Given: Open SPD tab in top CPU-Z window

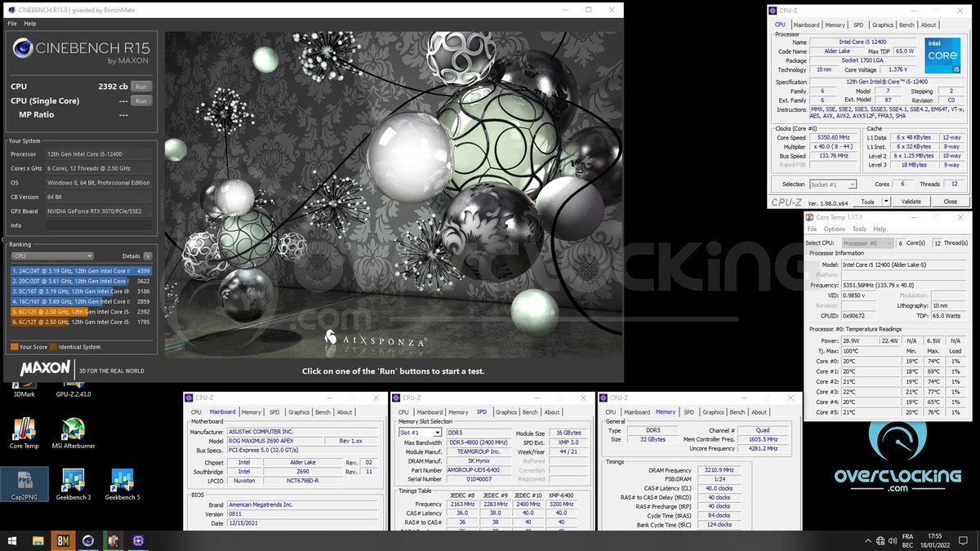Looking at the screenshot, I should (x=858, y=25).
